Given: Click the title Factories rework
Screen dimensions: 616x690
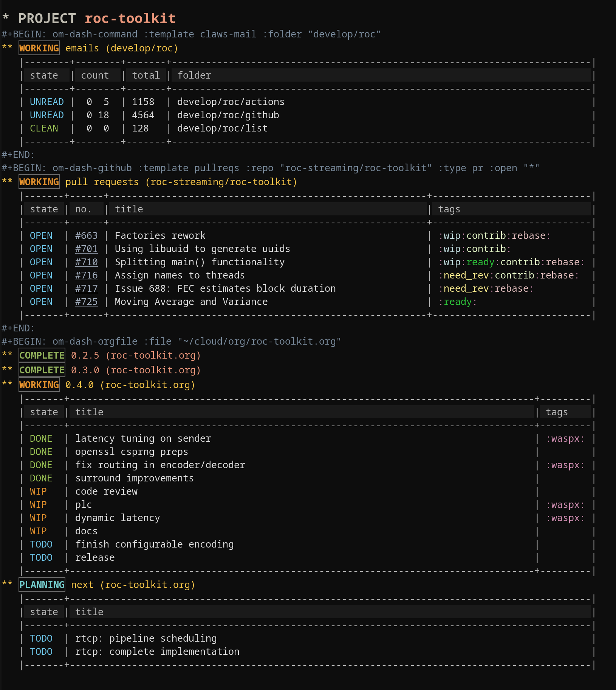Looking at the screenshot, I should point(160,236).
